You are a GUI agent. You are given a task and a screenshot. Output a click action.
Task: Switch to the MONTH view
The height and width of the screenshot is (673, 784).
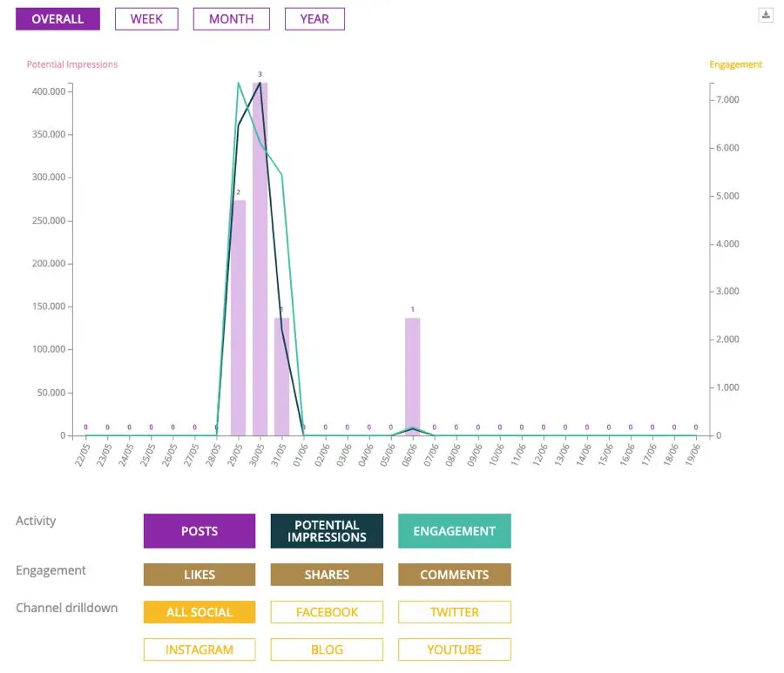pyautogui.click(x=231, y=19)
